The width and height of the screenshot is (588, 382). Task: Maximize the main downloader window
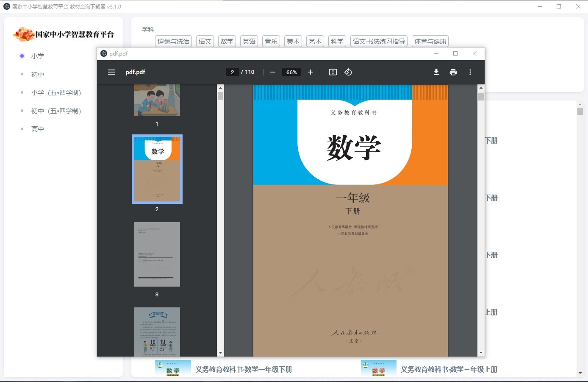click(x=559, y=6)
